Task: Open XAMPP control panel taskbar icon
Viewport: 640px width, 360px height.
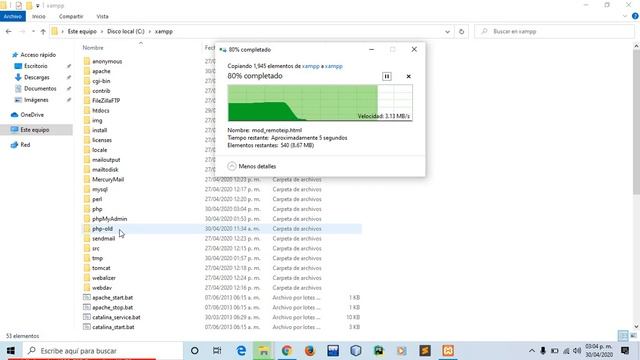Action: (448, 351)
